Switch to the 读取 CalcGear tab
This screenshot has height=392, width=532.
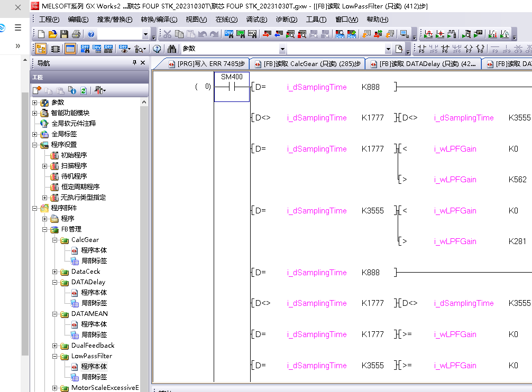click(307, 64)
